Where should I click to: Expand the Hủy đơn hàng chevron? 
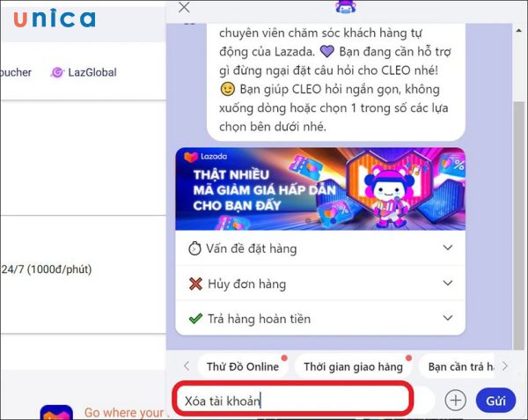pyautogui.click(x=448, y=283)
